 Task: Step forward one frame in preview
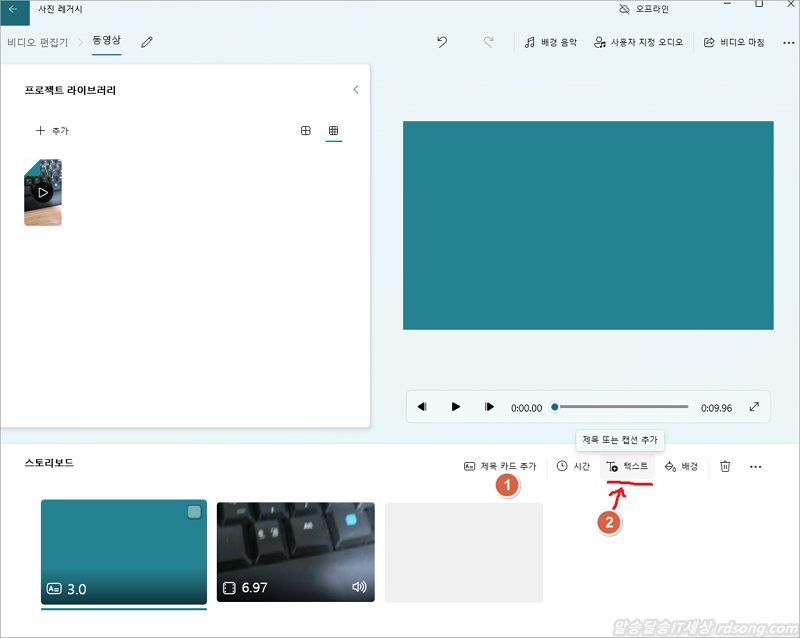489,407
